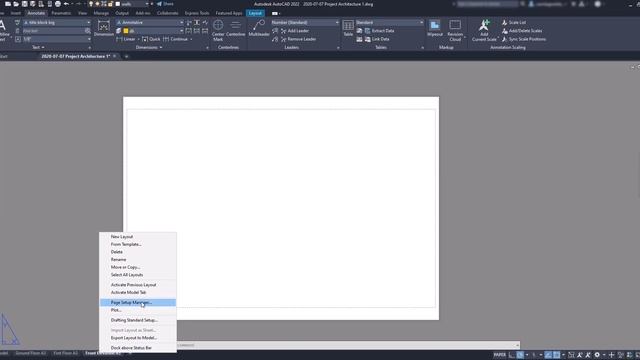Expand the Dimensions panel title
Screen dimensions: 640x360
(149, 47)
